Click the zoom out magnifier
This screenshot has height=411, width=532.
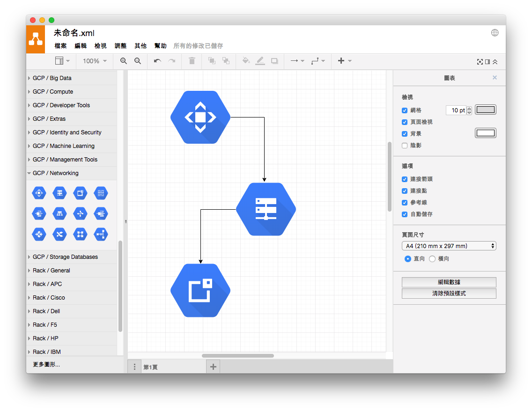point(137,61)
